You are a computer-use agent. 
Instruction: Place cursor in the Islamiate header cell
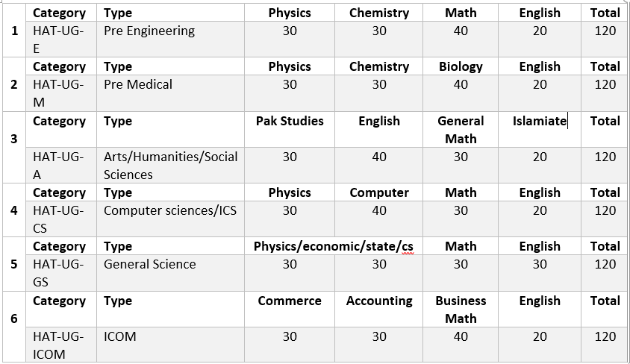pyautogui.click(x=539, y=121)
